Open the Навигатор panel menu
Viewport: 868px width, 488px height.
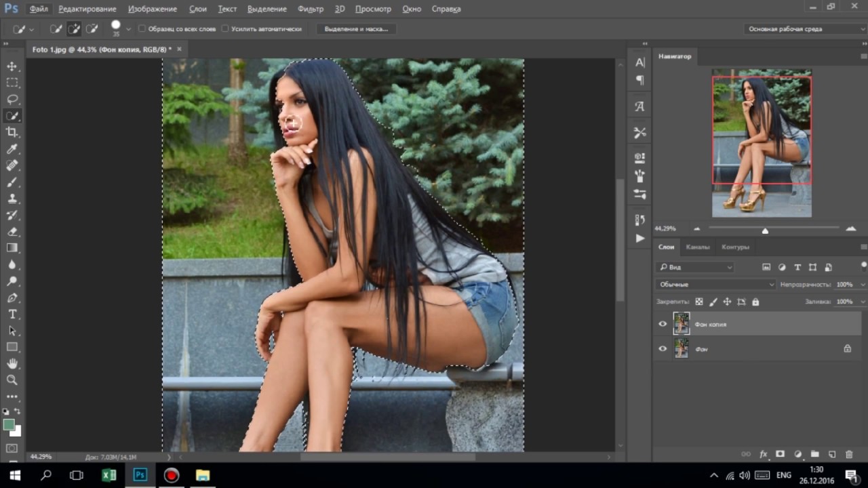tap(863, 56)
